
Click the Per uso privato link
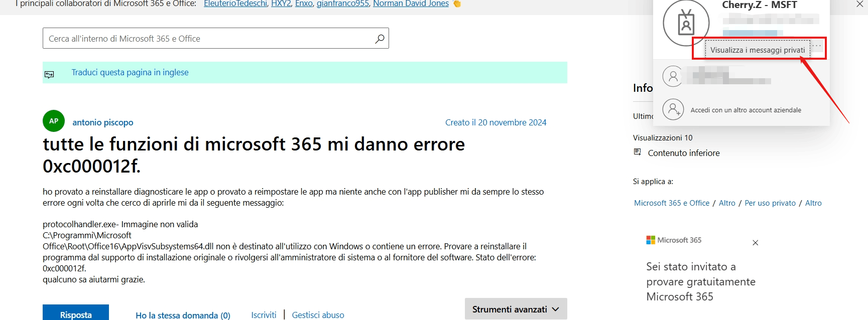tap(770, 203)
